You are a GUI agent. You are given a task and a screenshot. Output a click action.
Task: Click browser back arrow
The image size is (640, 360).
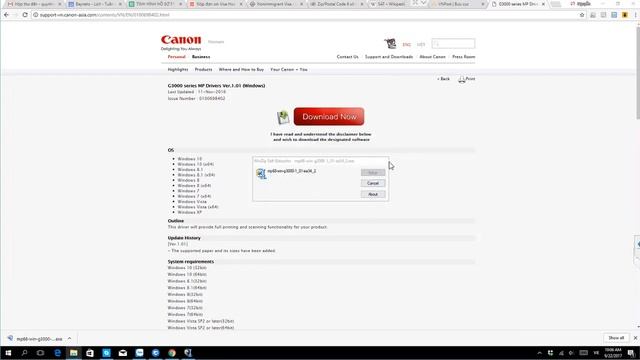[x=6, y=15]
